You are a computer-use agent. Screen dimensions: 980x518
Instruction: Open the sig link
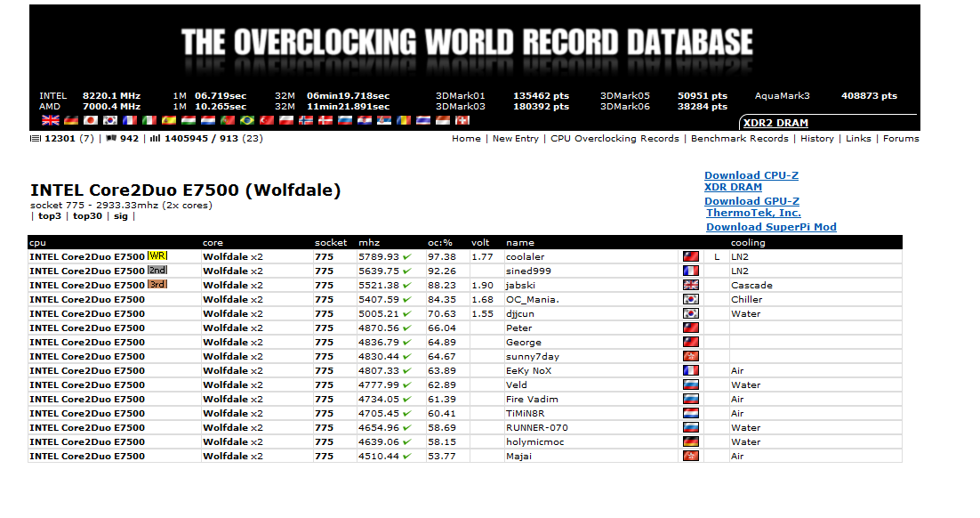pos(121,215)
